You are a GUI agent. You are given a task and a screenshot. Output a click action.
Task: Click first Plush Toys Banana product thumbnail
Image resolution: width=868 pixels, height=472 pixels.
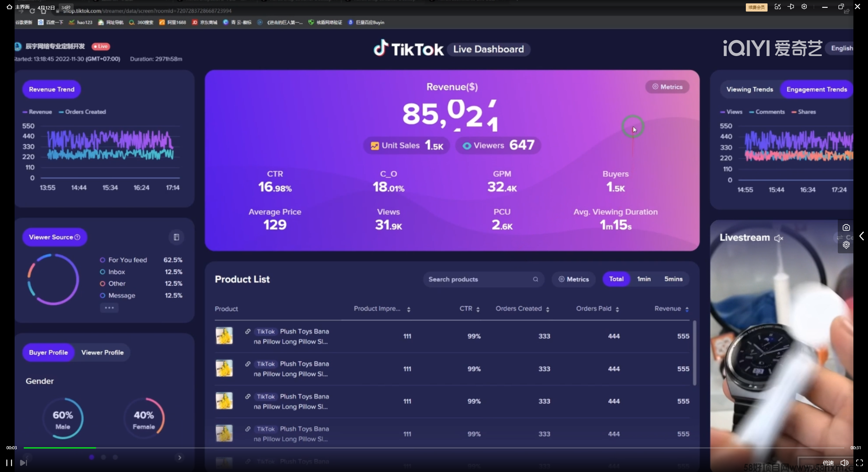coord(224,335)
